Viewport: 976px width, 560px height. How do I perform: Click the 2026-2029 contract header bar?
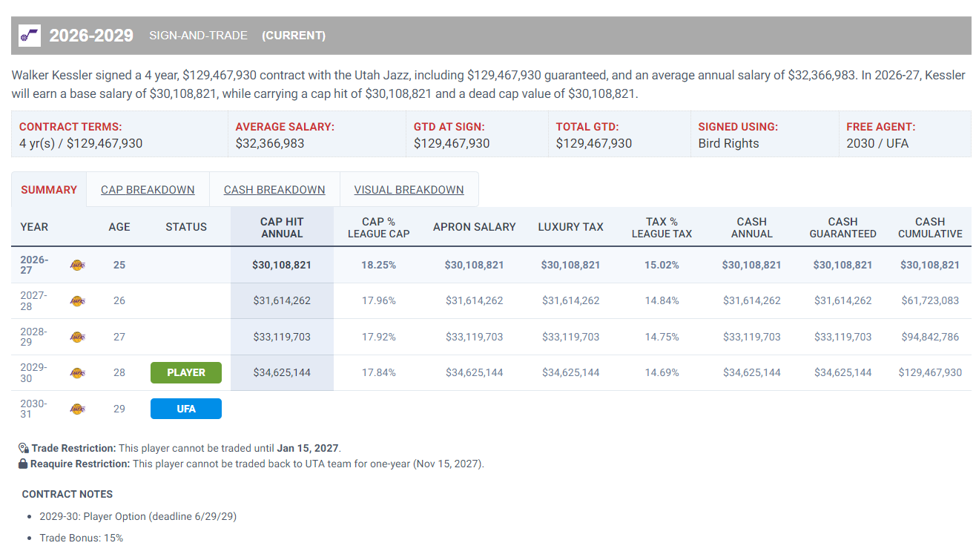(x=491, y=35)
